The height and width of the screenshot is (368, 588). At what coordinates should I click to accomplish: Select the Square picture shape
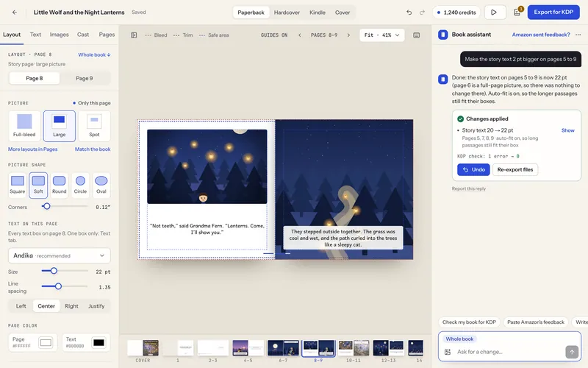pos(17,185)
